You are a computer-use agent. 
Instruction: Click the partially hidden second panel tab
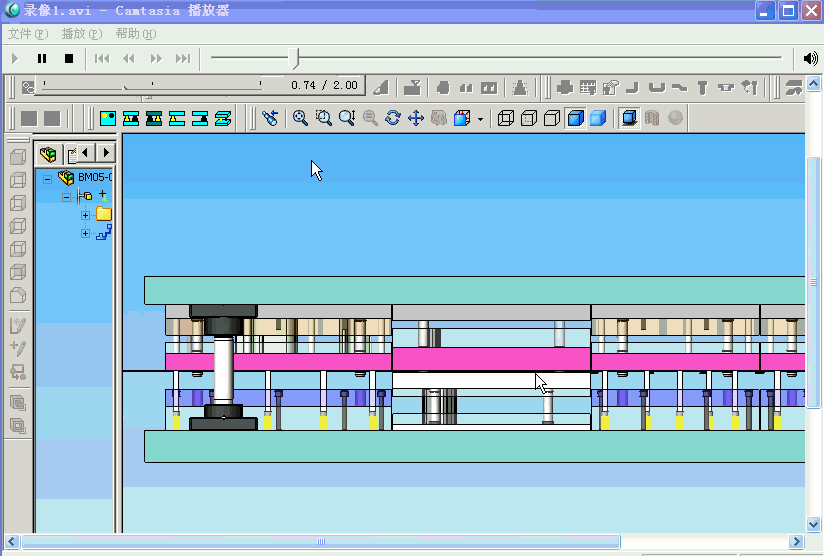71,155
